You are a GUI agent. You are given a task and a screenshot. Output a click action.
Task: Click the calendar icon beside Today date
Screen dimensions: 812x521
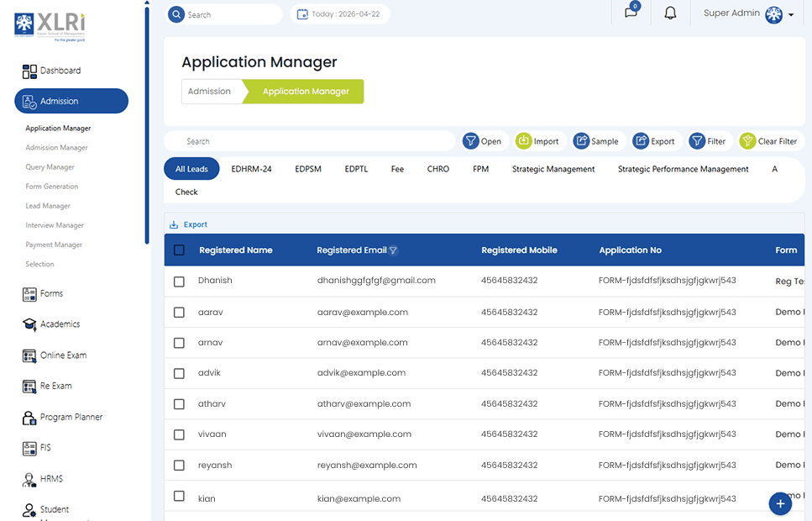[x=302, y=14]
